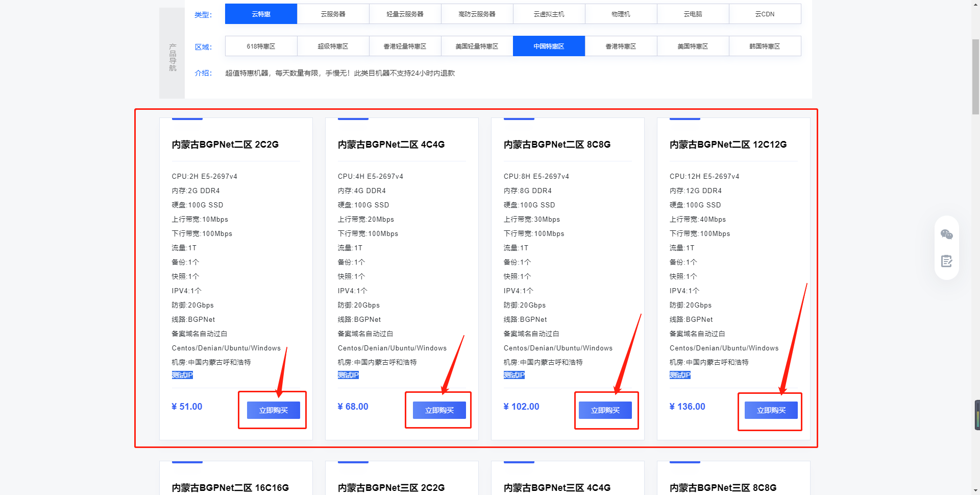
Task: Select the 云特惠 type tab
Action: (x=261, y=14)
